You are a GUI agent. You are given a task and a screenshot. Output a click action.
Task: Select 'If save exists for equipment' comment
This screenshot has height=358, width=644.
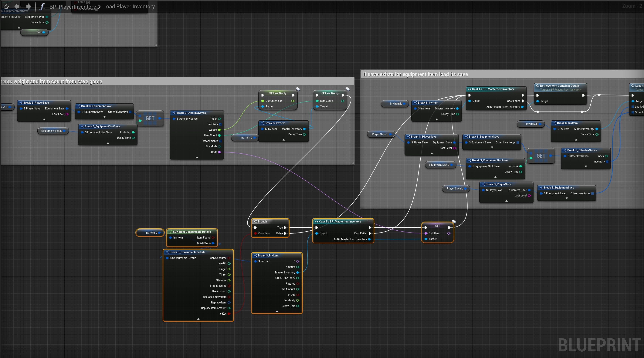(415, 74)
